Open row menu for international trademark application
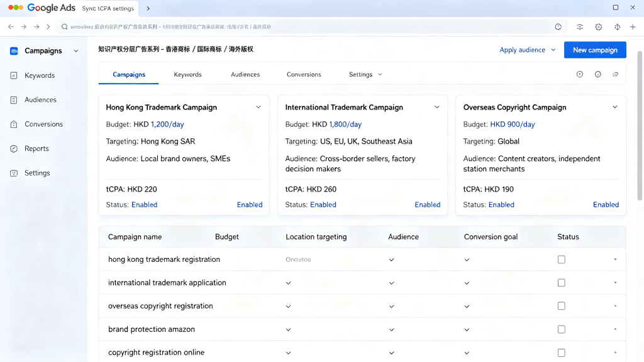The width and height of the screenshot is (644, 362). click(615, 283)
